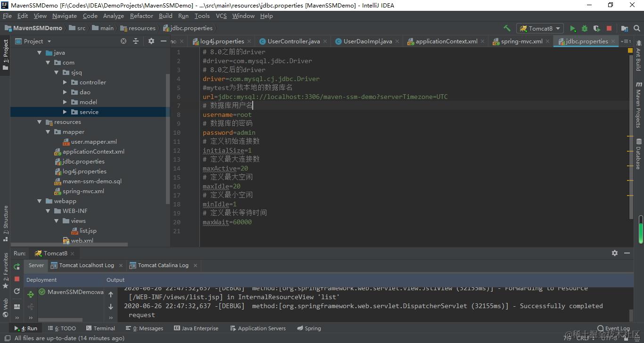Start debugging with the green bug icon
Viewport: 644px width, 343px height.
585,28
